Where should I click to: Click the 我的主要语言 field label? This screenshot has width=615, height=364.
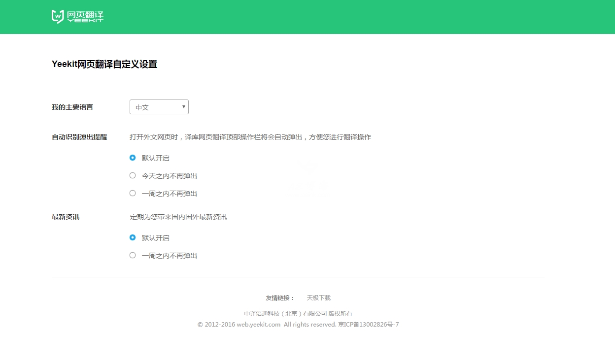tap(72, 107)
